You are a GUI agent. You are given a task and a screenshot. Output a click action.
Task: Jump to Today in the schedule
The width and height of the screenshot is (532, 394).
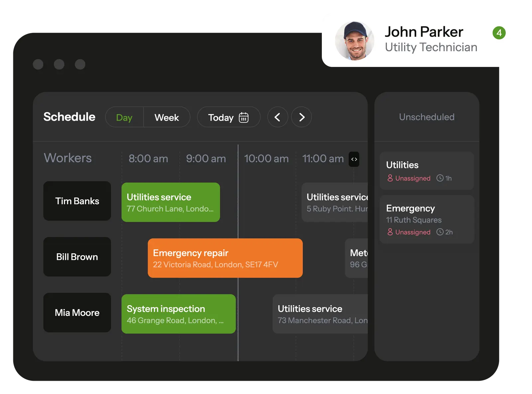(221, 117)
